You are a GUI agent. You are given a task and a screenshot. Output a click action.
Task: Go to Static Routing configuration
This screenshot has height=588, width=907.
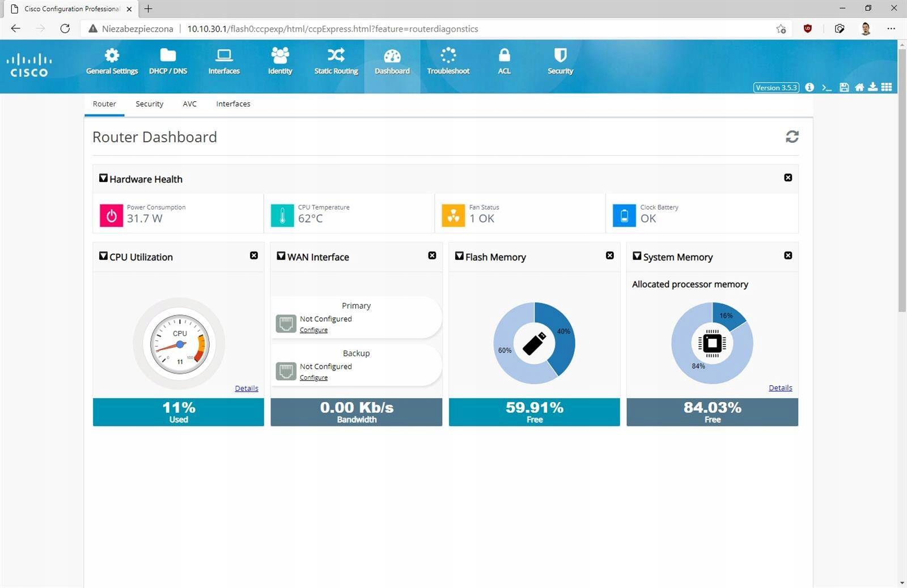[336, 61]
